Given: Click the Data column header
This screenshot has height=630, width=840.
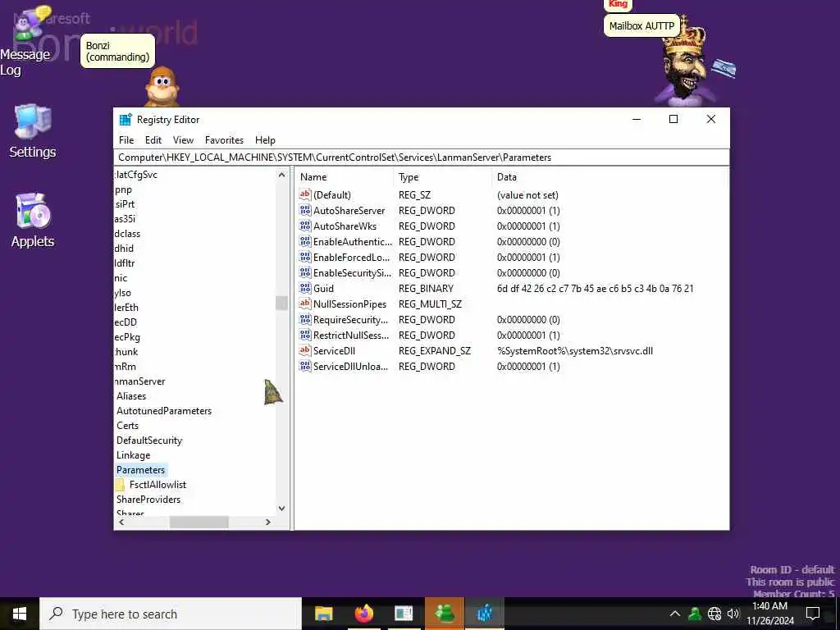Looking at the screenshot, I should point(609,177).
